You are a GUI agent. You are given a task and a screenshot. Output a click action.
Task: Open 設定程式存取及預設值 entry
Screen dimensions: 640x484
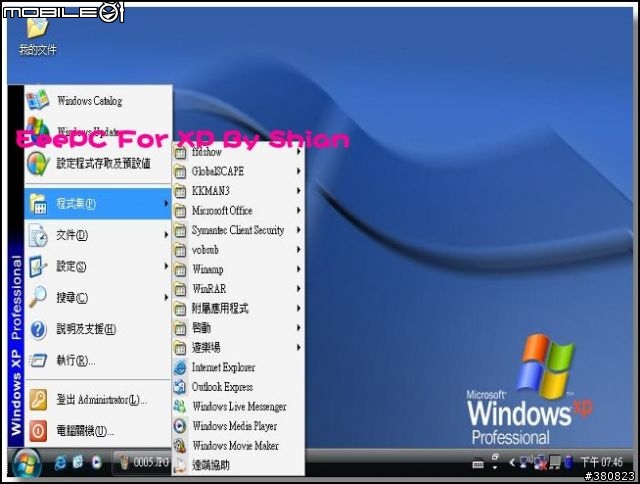click(98, 164)
